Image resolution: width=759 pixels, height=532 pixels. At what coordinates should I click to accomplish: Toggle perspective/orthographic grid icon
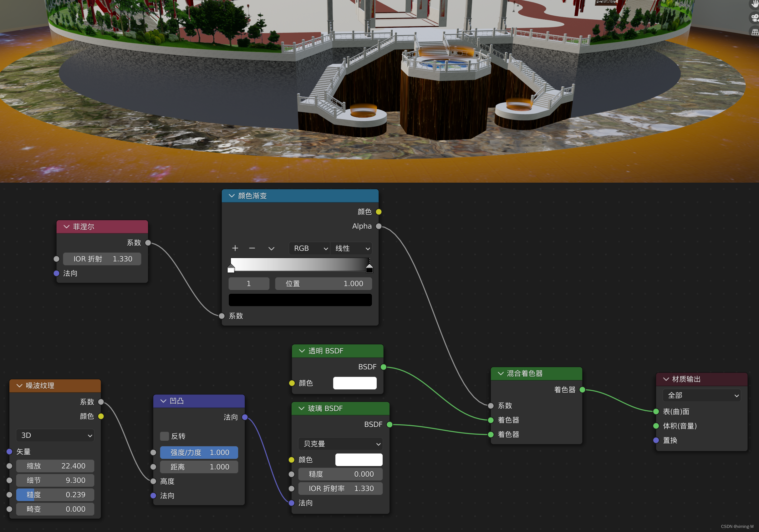click(755, 32)
